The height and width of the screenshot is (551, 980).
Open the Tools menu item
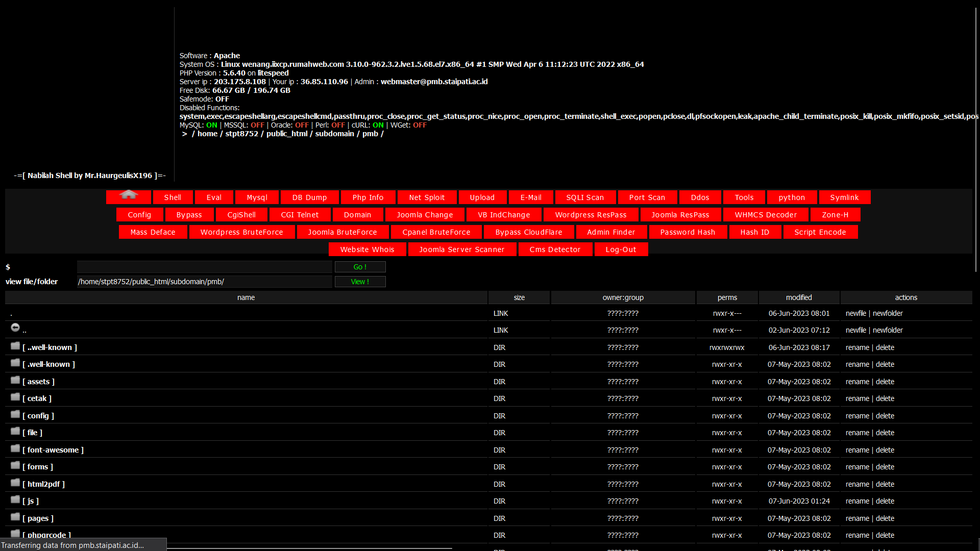tap(744, 197)
